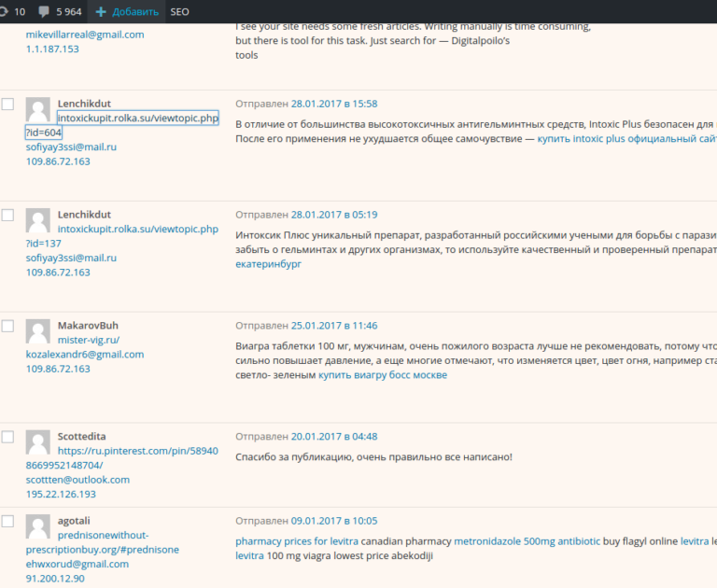Click author name MakarovBuh

pos(88,326)
